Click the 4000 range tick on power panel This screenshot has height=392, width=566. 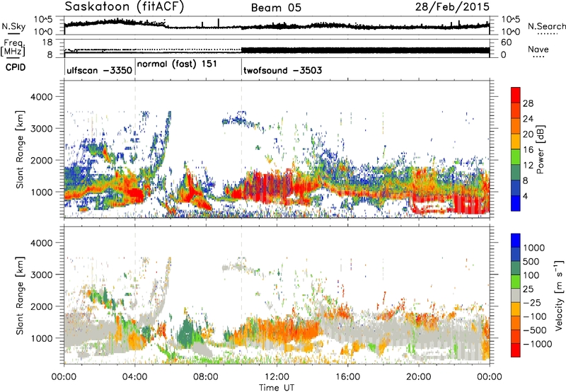pyautogui.click(x=41, y=97)
